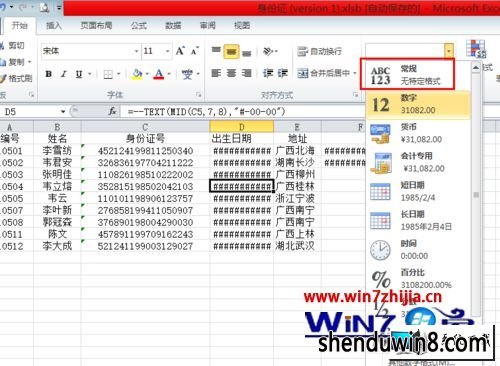Switch to the 公式 ribbon tab
Viewport: 500px width, 366px height.
[139, 26]
